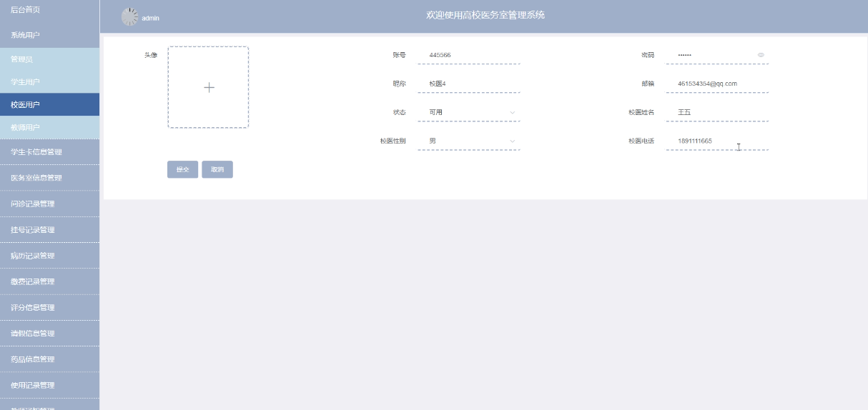This screenshot has height=410, width=868.
Task: Click the admin avatar icon
Action: click(129, 17)
